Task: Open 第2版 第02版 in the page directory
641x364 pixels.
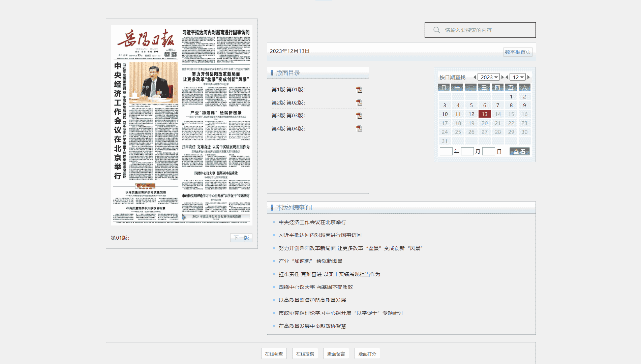Action: [x=288, y=102]
